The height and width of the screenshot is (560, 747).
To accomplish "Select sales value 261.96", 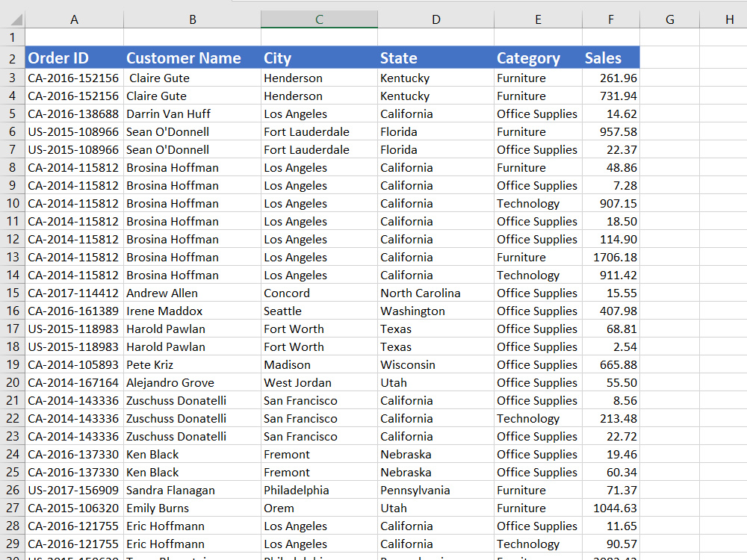I will tap(611, 78).
